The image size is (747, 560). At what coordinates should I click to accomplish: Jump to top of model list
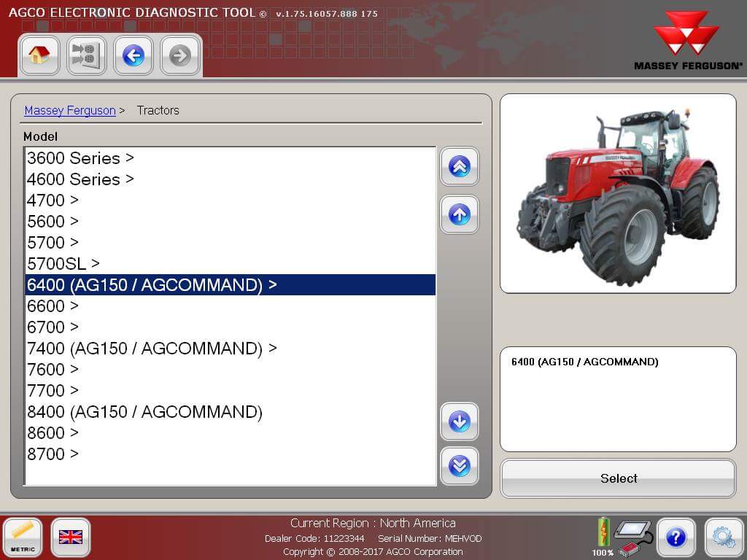tap(460, 167)
